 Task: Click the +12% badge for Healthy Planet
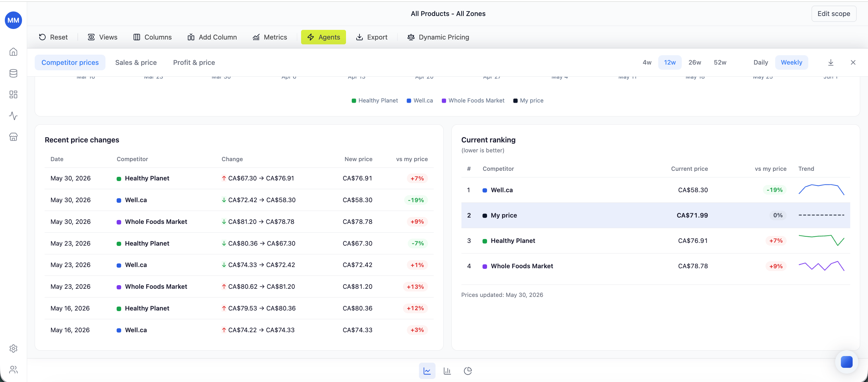415,308
